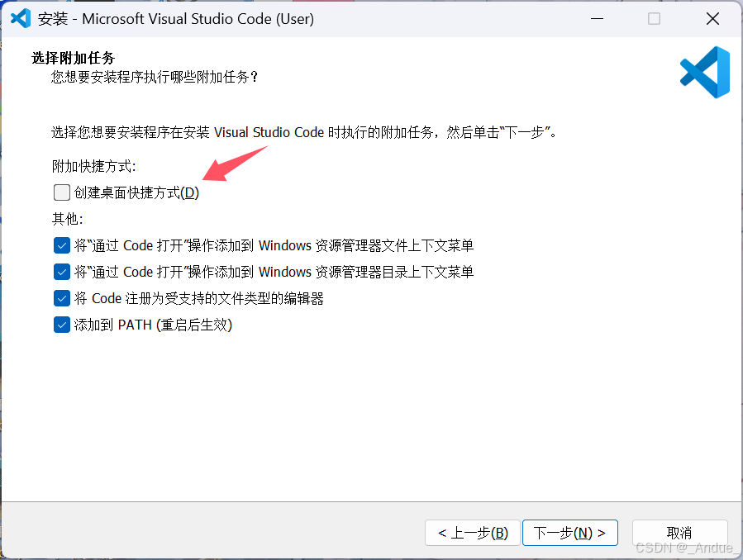Viewport: 743px width, 560px height.
Task: Go back with the 上一步(B) button
Action: click(473, 533)
